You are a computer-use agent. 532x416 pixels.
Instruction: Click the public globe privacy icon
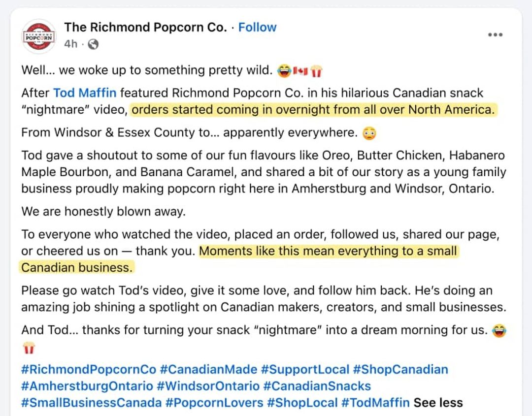point(93,44)
